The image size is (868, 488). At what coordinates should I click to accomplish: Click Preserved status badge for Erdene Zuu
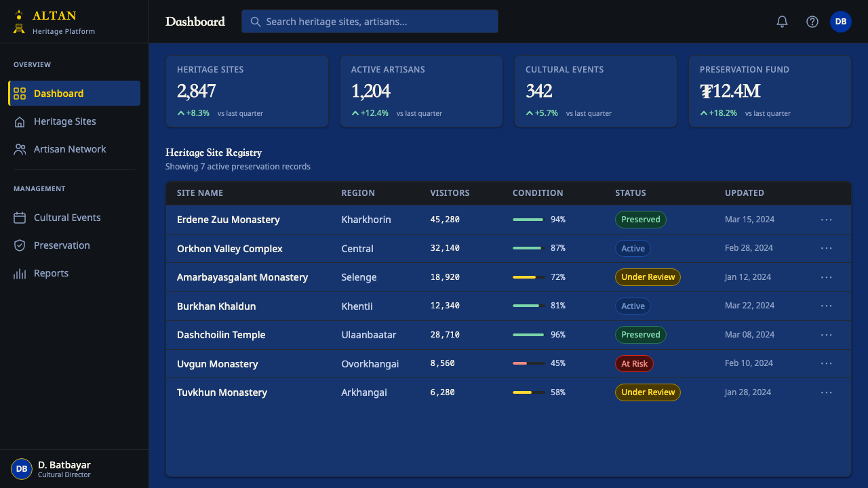[x=641, y=220]
